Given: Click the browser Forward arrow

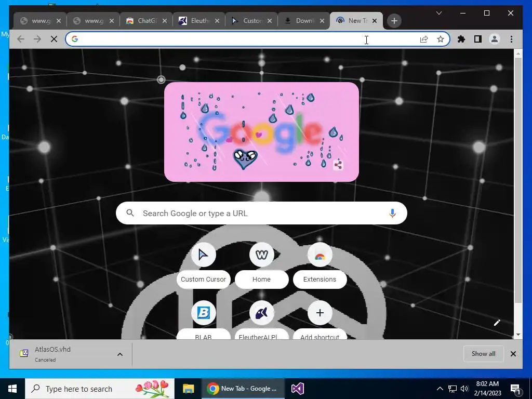Looking at the screenshot, I should [37, 39].
